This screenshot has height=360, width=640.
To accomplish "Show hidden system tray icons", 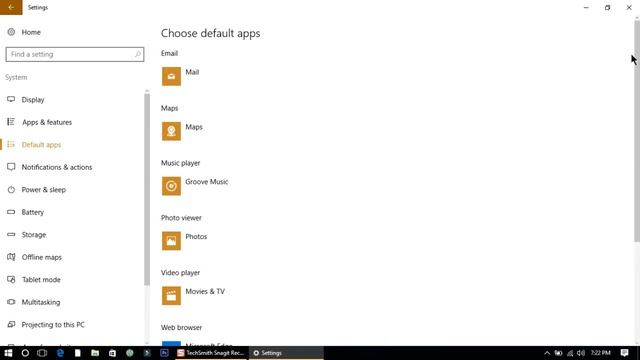I will point(547,353).
